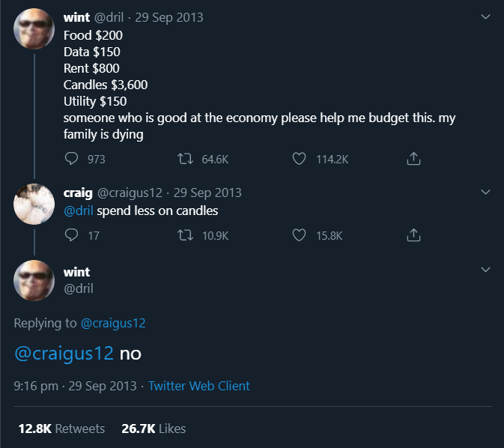Retweet craig's tweet with 10.9K retweets
504x448 pixels.
point(186,235)
